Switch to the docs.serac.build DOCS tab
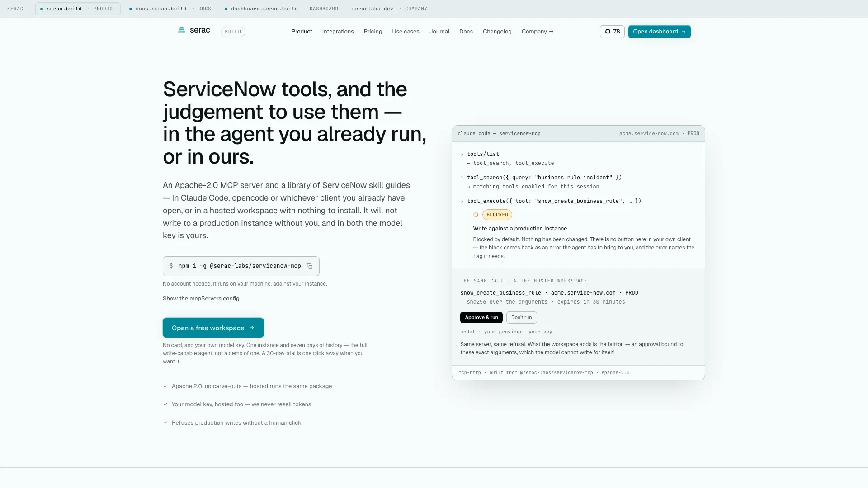 pos(170,9)
